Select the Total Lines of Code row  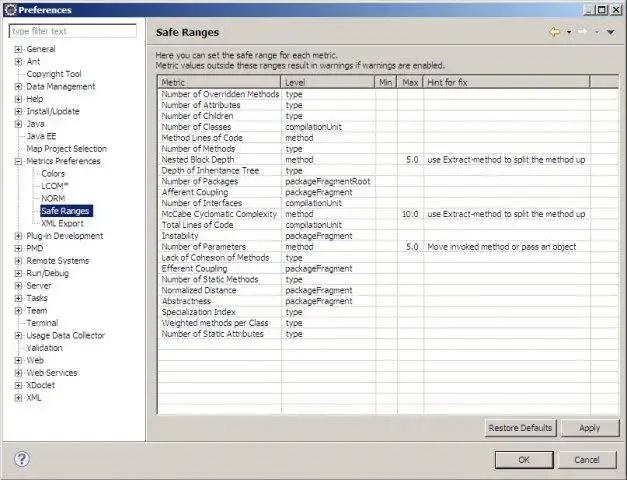click(388, 225)
